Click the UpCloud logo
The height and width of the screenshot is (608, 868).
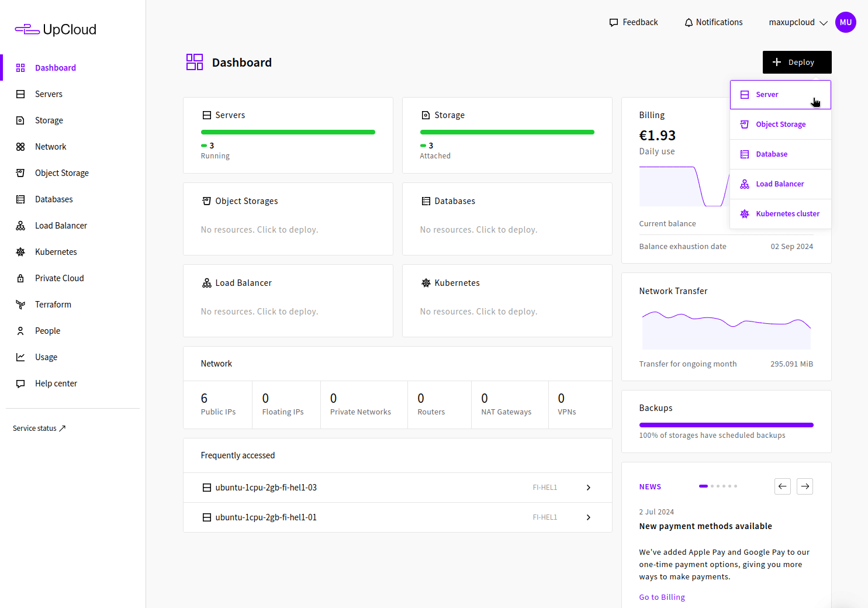[56, 29]
